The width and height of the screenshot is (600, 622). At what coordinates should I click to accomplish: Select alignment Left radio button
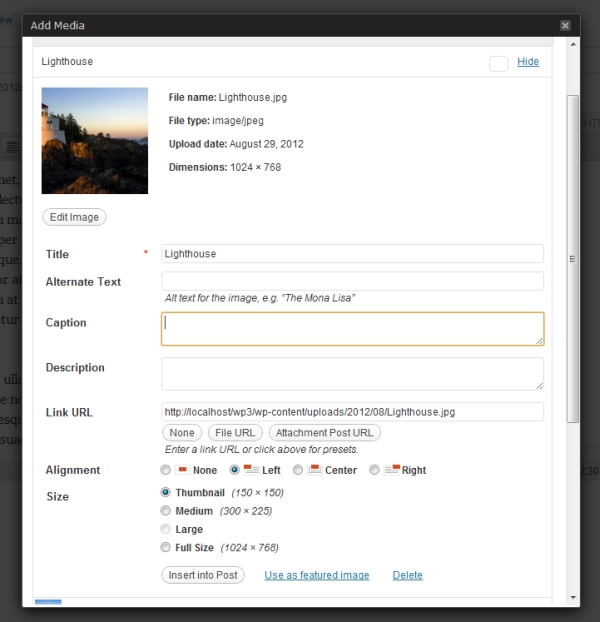tap(234, 470)
